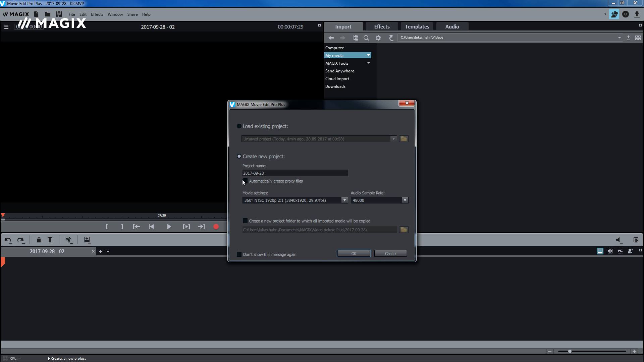The width and height of the screenshot is (644, 362).
Task: Expand the Audio Sample Rate dropdown
Action: pos(405,200)
